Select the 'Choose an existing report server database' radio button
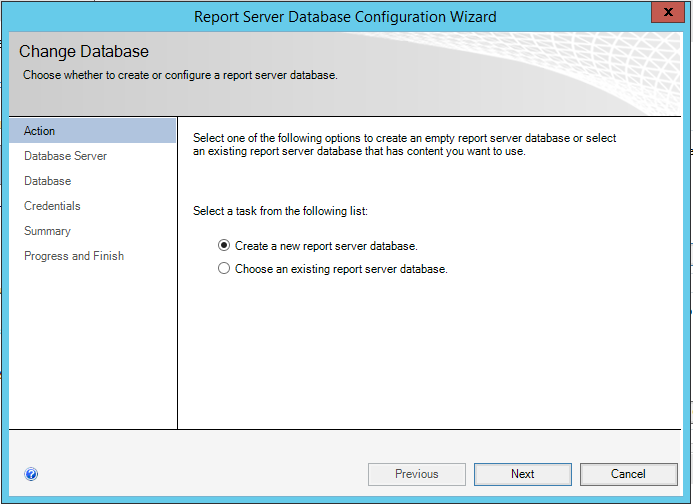Screen dimensions: 693x504 tap(224, 269)
